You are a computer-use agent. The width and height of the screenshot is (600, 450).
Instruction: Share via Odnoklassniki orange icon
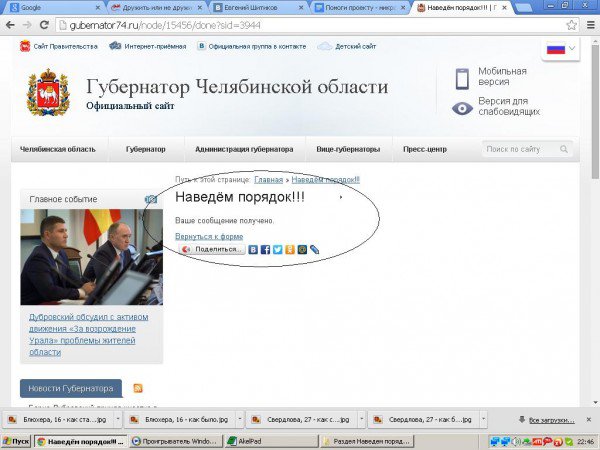(290, 249)
